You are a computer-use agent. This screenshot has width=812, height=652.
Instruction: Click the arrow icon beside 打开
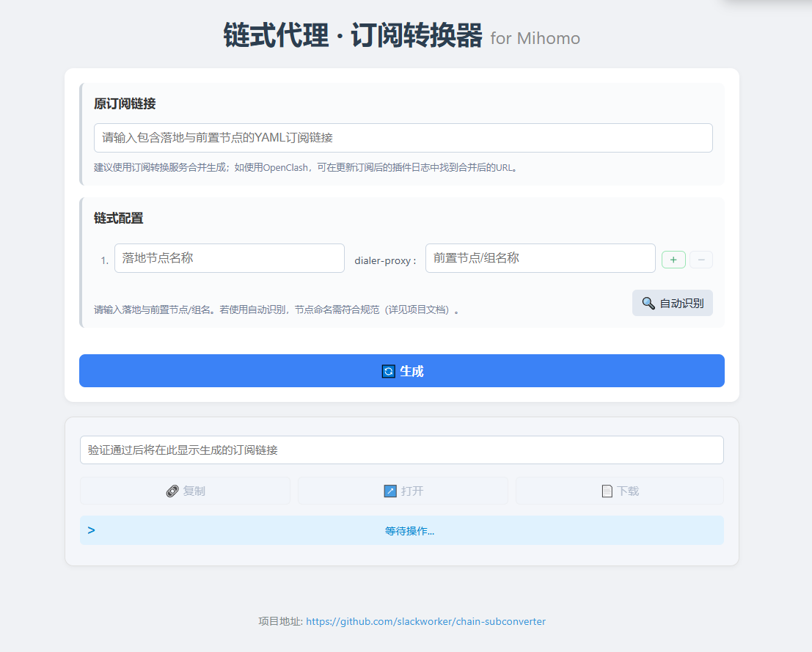[x=390, y=491]
